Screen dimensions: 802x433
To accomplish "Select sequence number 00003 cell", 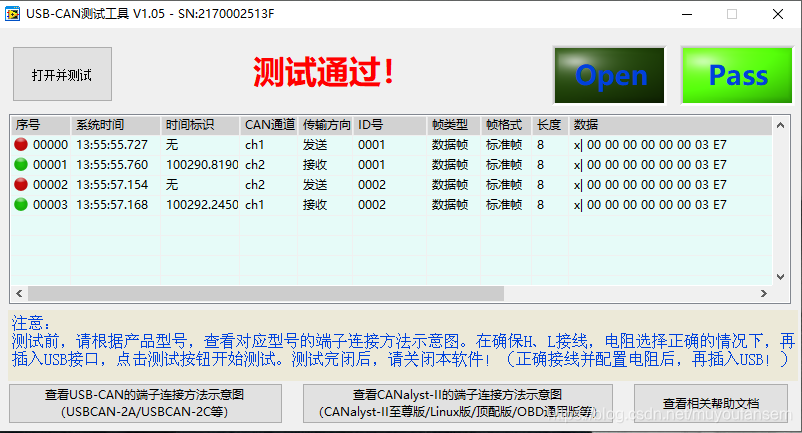I will click(x=50, y=204).
